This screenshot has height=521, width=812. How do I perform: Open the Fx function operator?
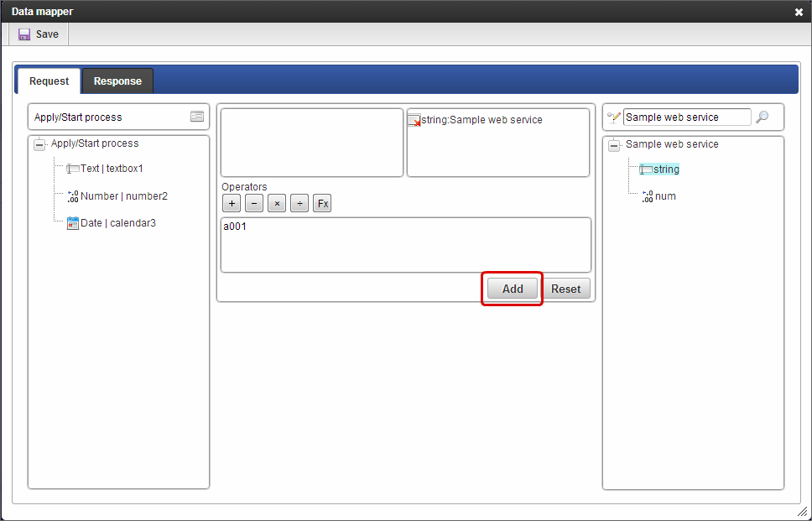coord(322,203)
